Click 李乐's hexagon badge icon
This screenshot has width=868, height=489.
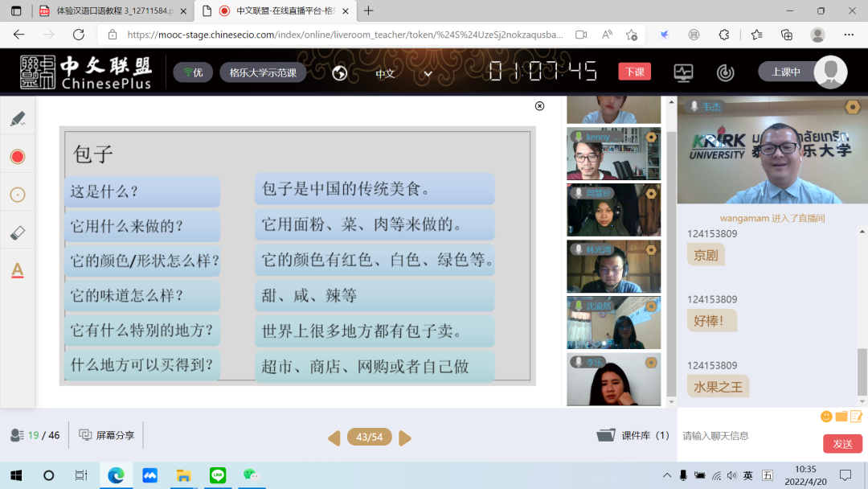click(x=651, y=363)
